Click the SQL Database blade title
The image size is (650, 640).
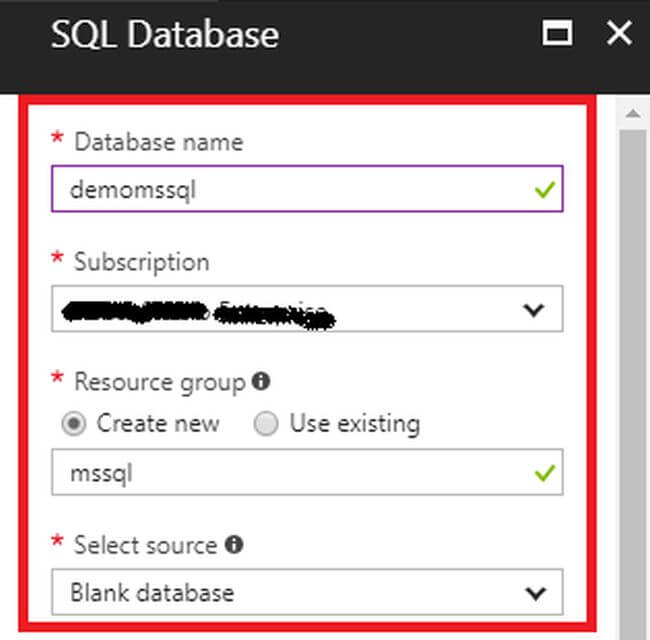click(165, 35)
